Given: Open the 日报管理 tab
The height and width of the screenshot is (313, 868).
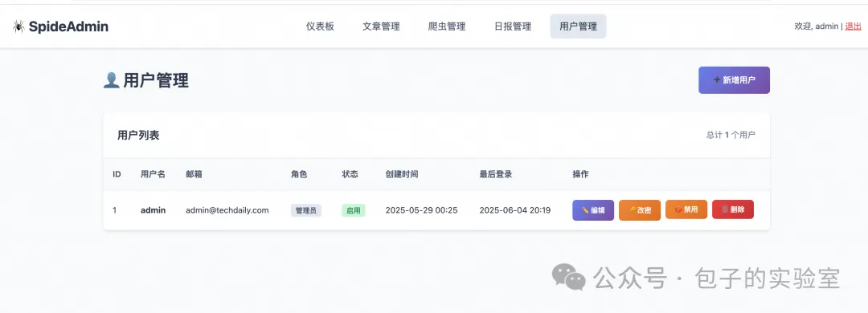Looking at the screenshot, I should tap(513, 26).
